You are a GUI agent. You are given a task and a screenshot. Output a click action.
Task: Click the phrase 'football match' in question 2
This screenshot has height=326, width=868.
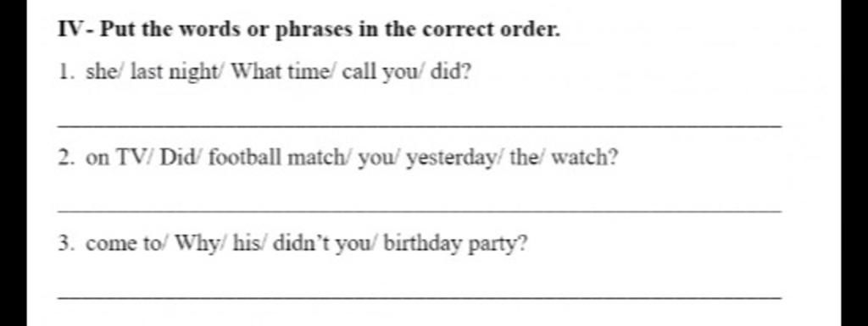[276, 157]
